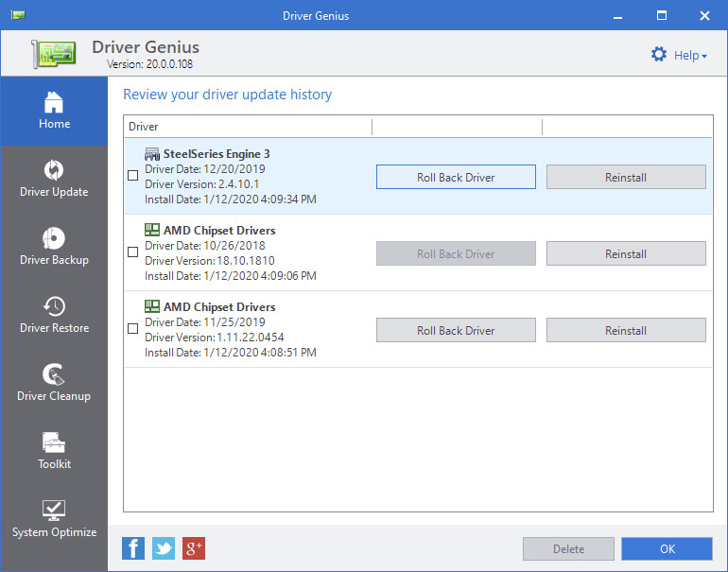
Task: Click the Twitter bird icon
Action: point(164,548)
